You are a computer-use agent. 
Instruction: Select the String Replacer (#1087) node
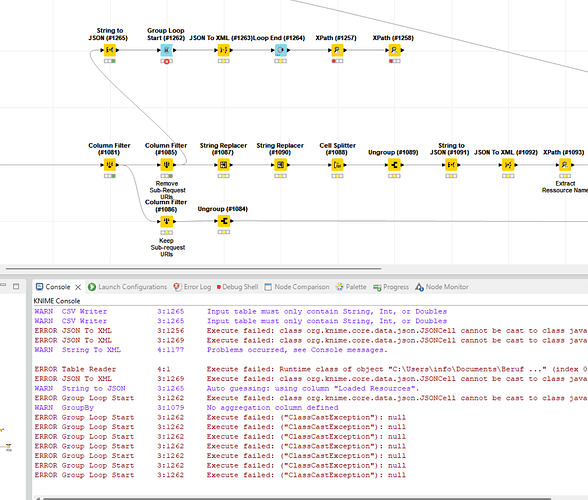point(224,165)
